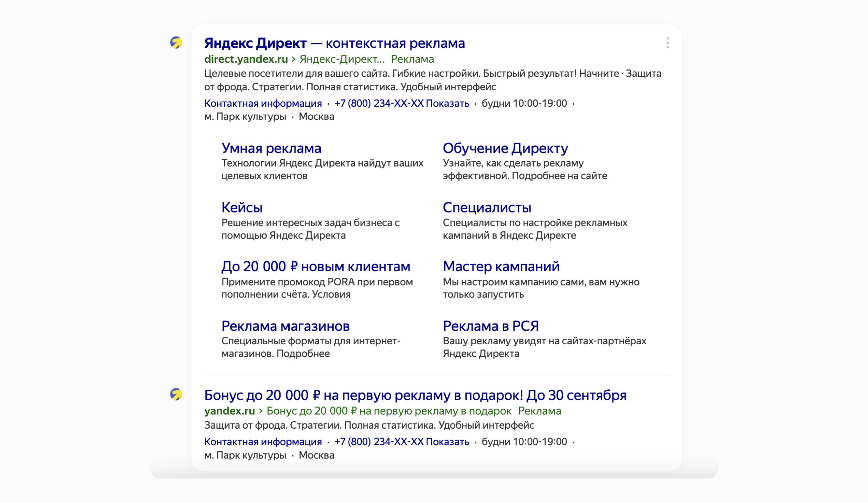Click 'будни 10:00-19:00' in first ad
868x503 pixels.
click(524, 103)
